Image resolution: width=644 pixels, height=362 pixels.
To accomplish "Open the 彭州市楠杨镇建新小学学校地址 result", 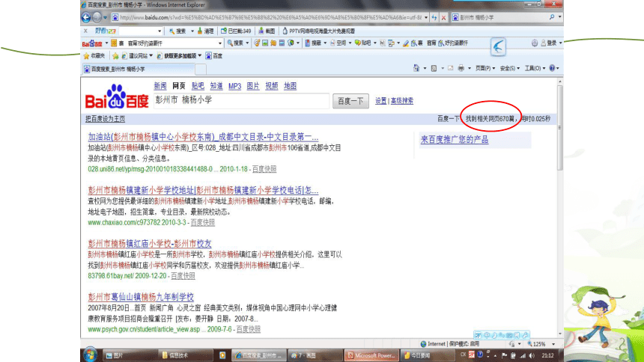I will [203, 191].
